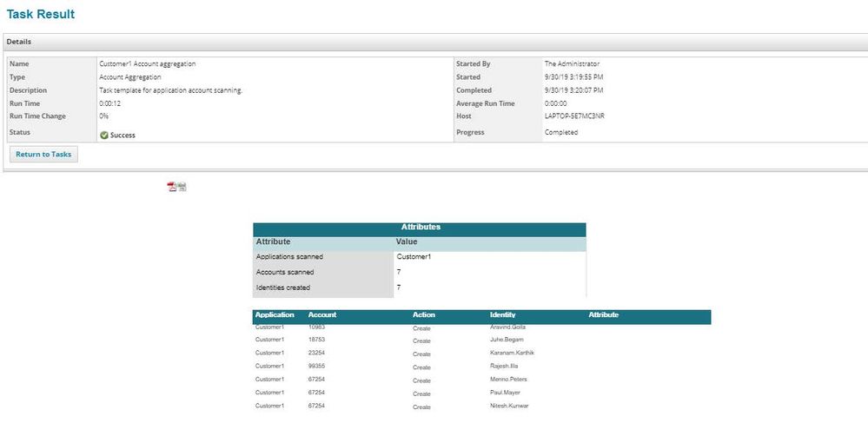Click identity Juhe.Begam
This screenshot has width=868, height=443.
[x=507, y=340]
